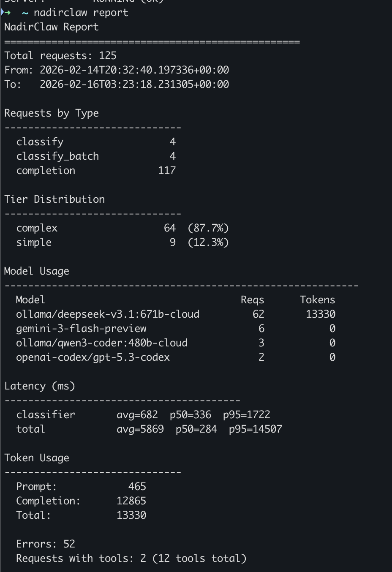The image size is (392, 572).
Task: Click the 'Tier Distribution' header
Action: pos(54,199)
